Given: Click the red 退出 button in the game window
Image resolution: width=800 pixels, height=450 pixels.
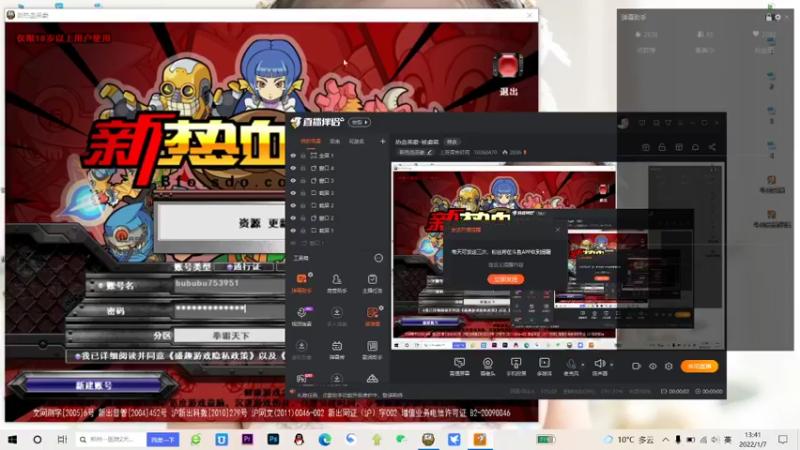Looking at the screenshot, I should point(508,74).
